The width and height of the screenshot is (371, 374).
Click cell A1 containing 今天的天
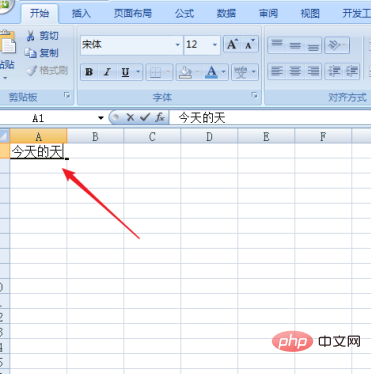[x=38, y=151]
